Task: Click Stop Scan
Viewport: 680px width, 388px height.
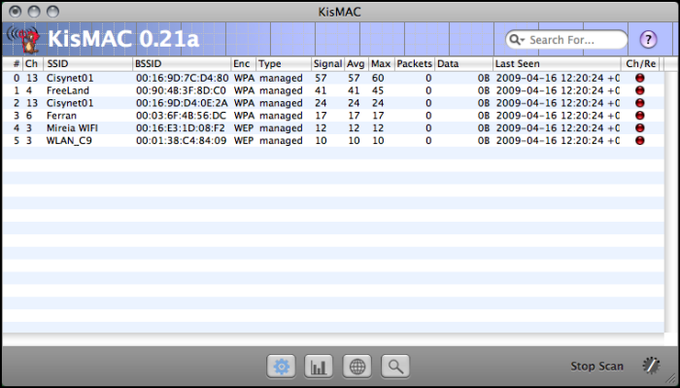Action: tap(597, 366)
